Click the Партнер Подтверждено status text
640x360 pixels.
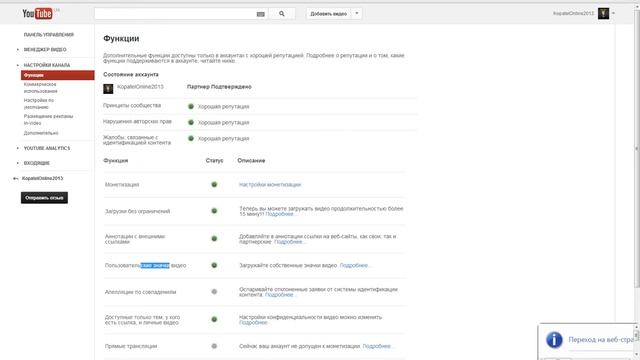(219, 87)
